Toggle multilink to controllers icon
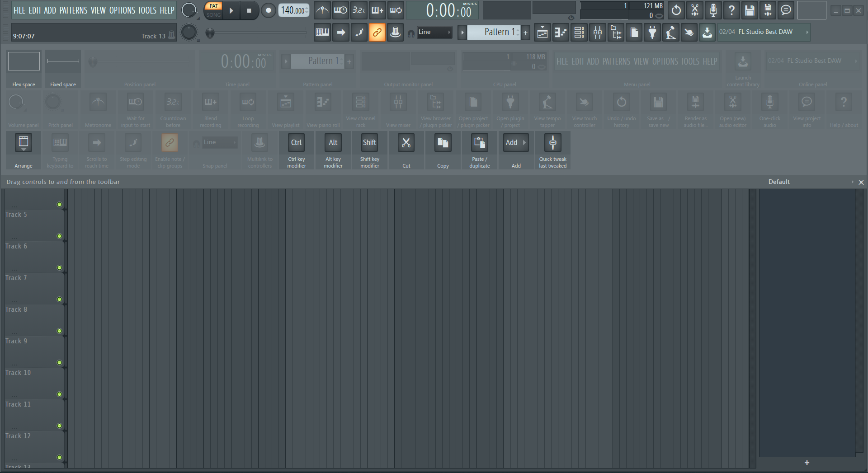The image size is (868, 473). pos(396,32)
